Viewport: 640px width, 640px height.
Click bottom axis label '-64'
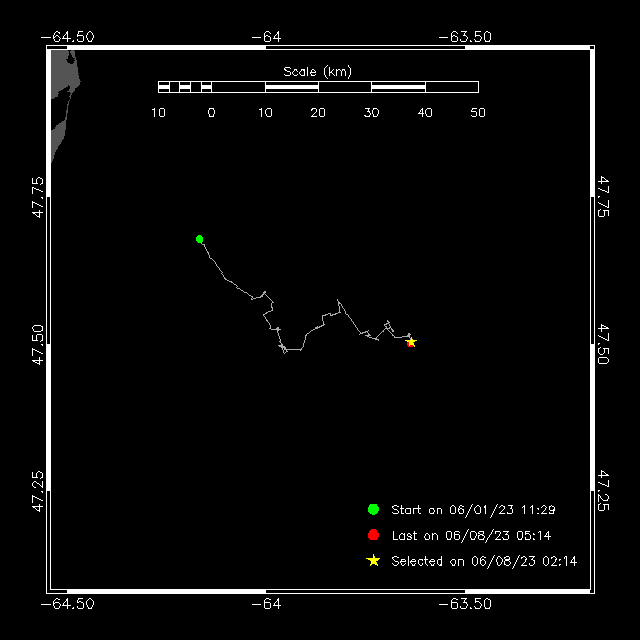[x=266, y=604]
